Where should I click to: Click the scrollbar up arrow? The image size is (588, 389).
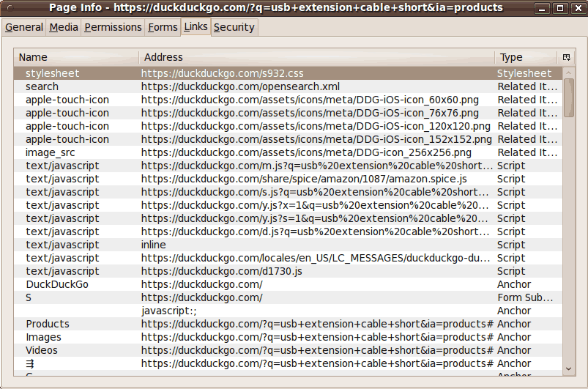568,73
